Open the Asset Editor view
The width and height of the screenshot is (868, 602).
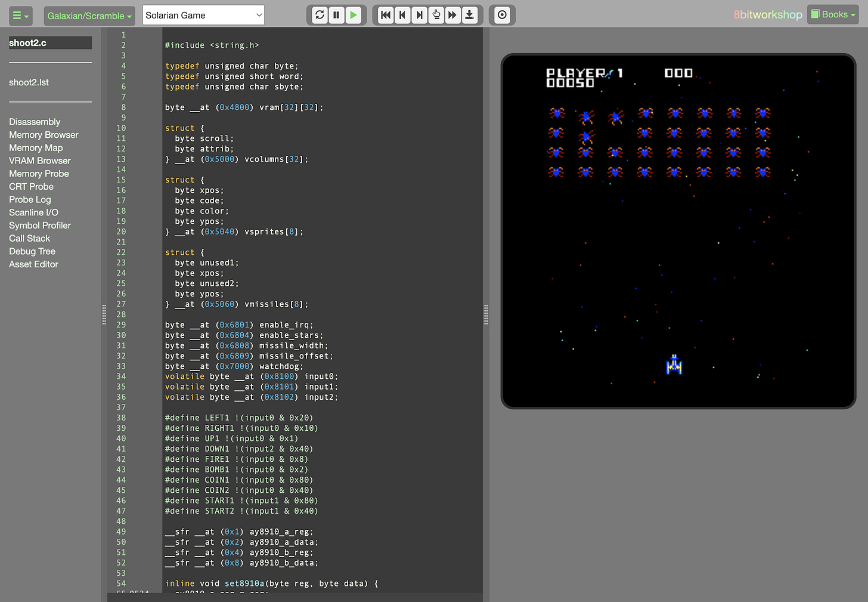pyautogui.click(x=33, y=264)
